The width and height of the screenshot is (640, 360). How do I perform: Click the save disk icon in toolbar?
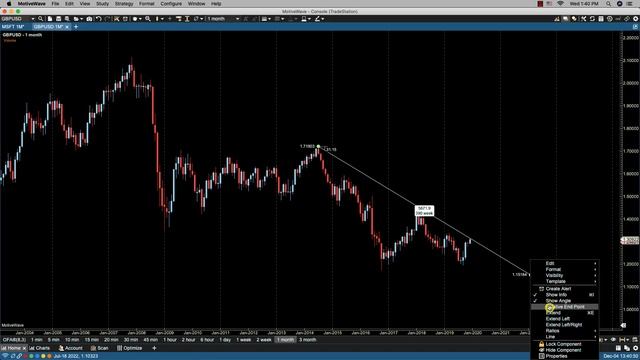click(x=59, y=19)
